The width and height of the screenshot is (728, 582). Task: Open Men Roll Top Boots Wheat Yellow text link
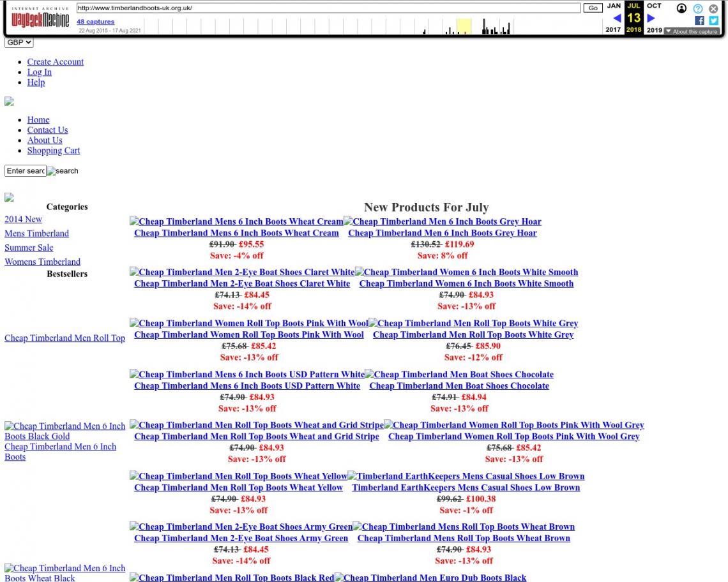tap(238, 488)
